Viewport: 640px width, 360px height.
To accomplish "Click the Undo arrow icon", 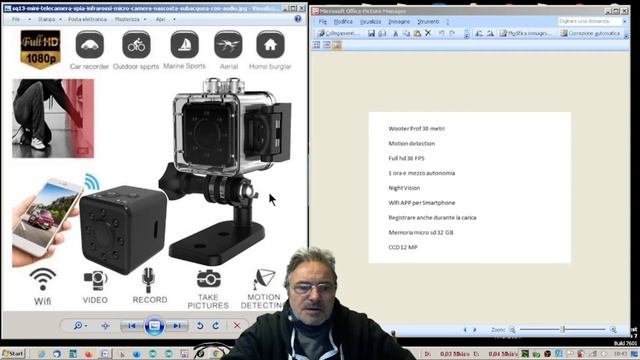I will (441, 33).
